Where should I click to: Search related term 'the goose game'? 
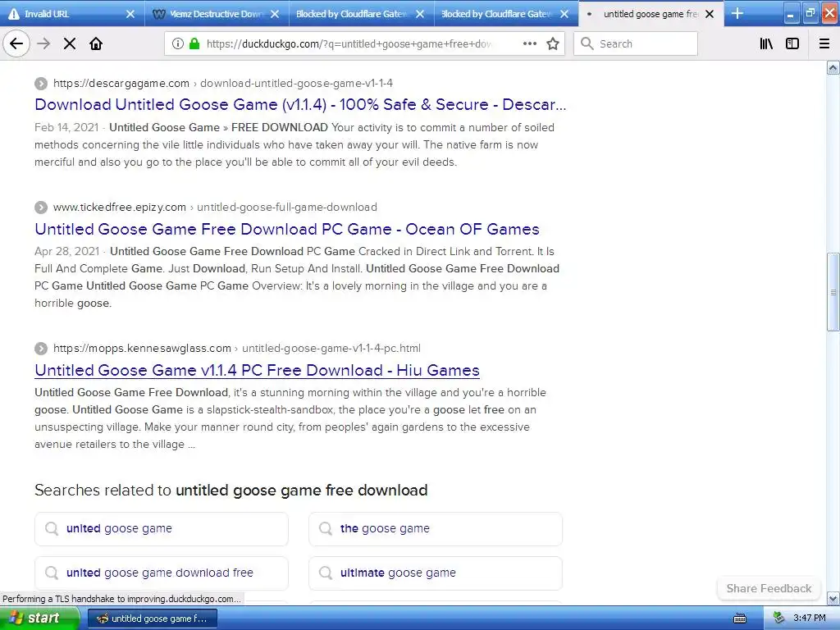[435, 529]
